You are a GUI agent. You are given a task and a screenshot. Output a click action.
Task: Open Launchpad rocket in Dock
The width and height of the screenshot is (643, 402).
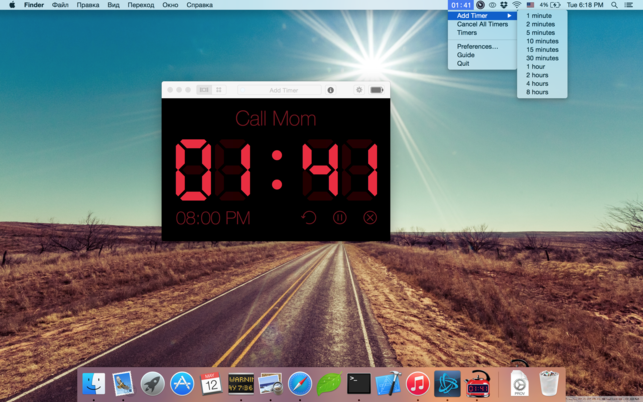tap(153, 384)
